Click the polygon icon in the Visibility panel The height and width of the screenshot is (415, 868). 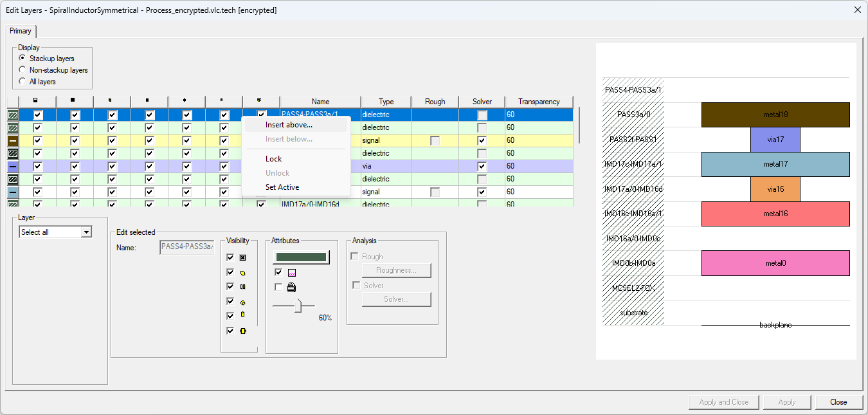point(243,272)
